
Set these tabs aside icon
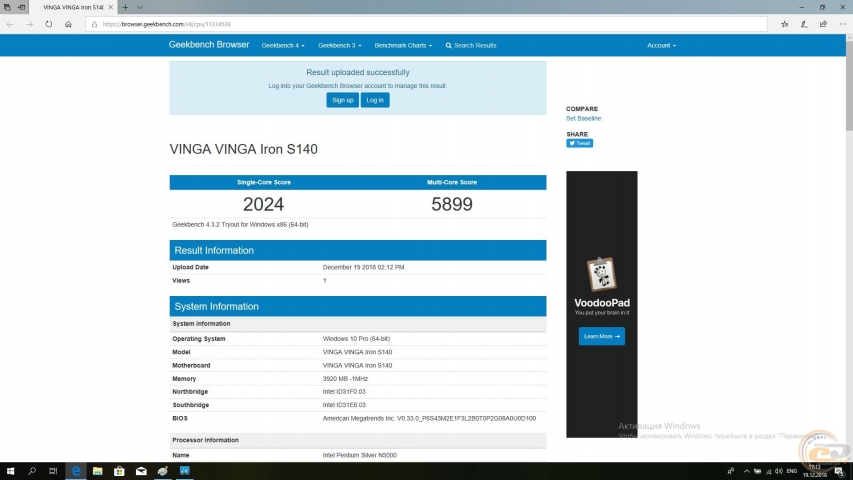[x=21, y=7]
